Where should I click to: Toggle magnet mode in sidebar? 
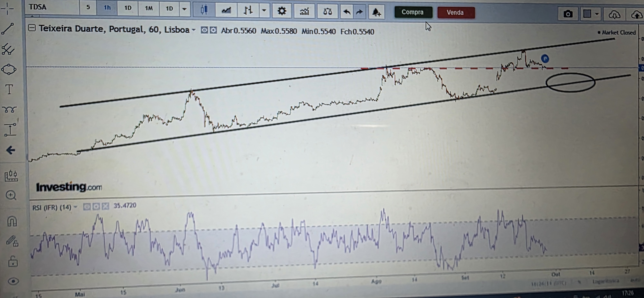(12, 221)
